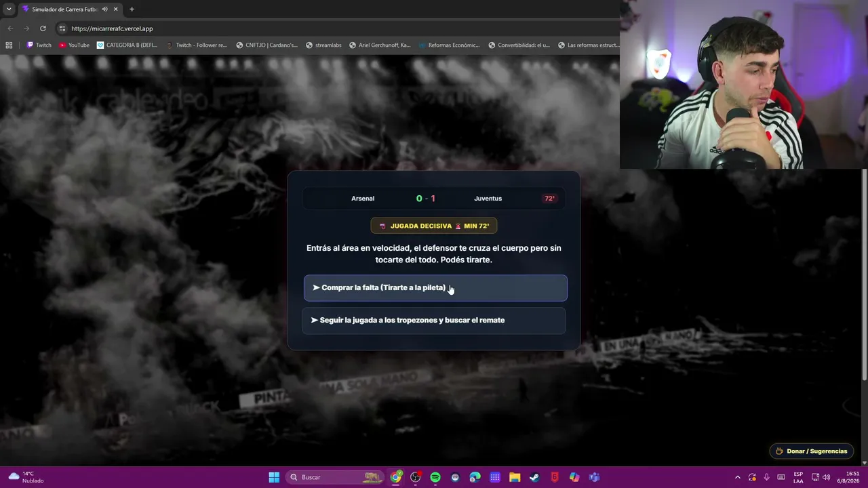Mute the tab using its audio icon
Viewport: 868px width, 488px height.
pyautogui.click(x=104, y=9)
